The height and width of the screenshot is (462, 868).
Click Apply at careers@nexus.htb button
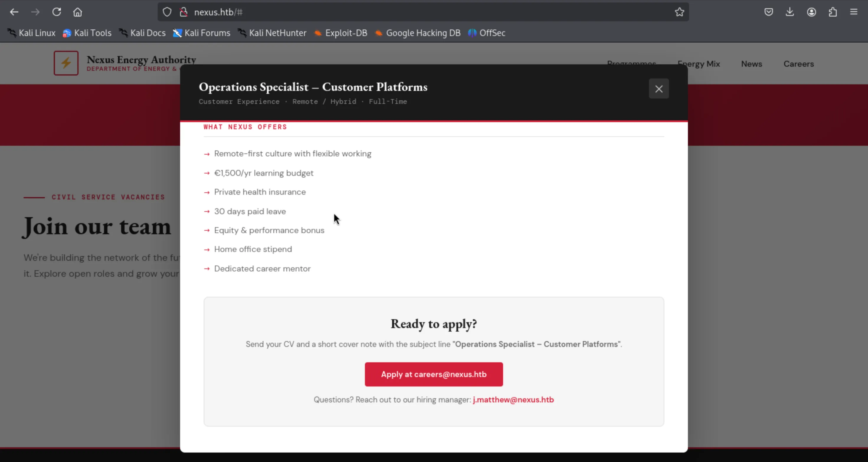coord(434,374)
